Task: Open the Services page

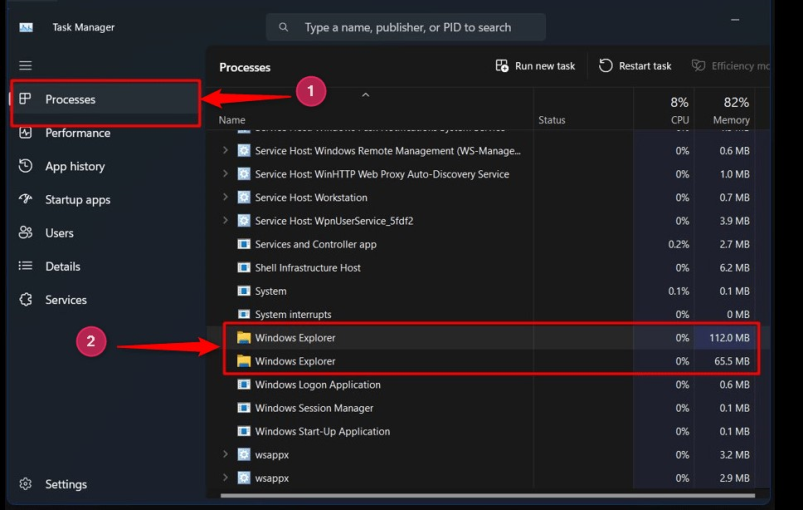Action: click(65, 300)
